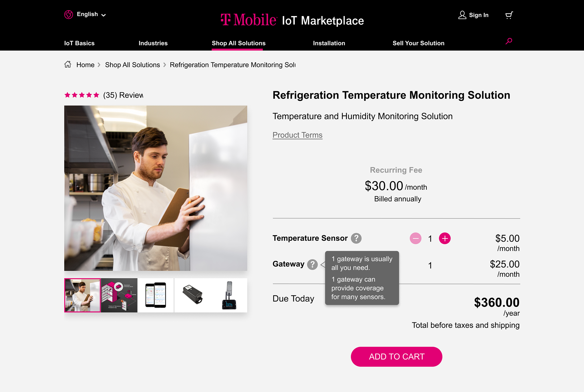Click the home icon in breadcrumb
Image resolution: width=584 pixels, height=392 pixels.
pos(68,64)
